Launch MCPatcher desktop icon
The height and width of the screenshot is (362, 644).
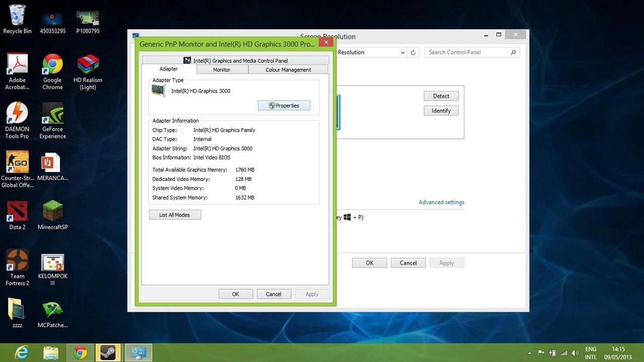52,314
